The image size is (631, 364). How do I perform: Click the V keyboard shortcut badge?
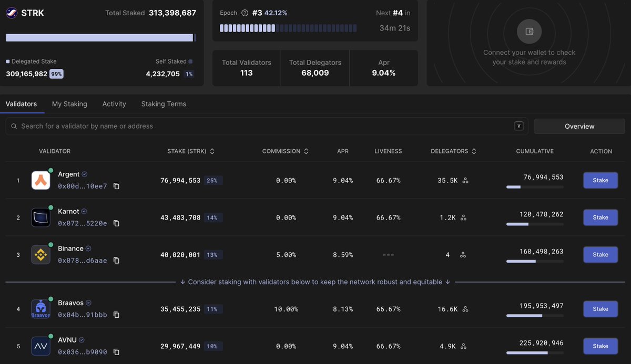pos(519,126)
